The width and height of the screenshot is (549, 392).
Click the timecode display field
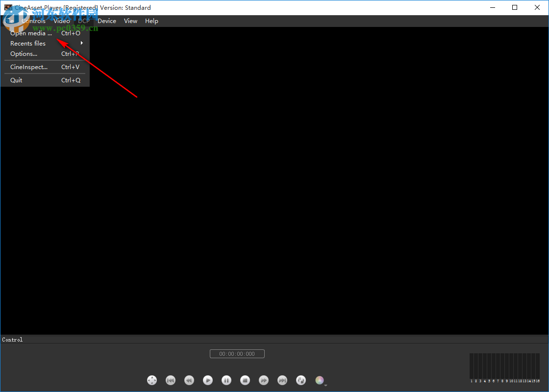pos(237,353)
